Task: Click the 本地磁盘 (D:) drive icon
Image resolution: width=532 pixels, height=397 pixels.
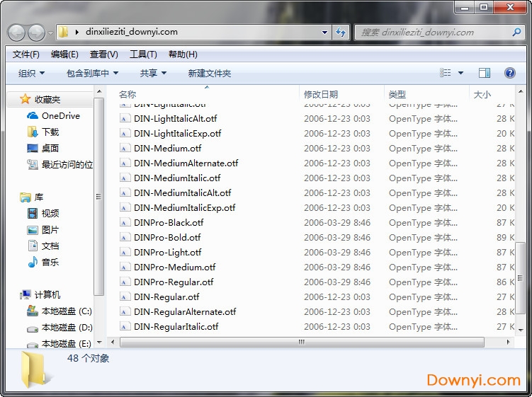Action: pyautogui.click(x=33, y=328)
